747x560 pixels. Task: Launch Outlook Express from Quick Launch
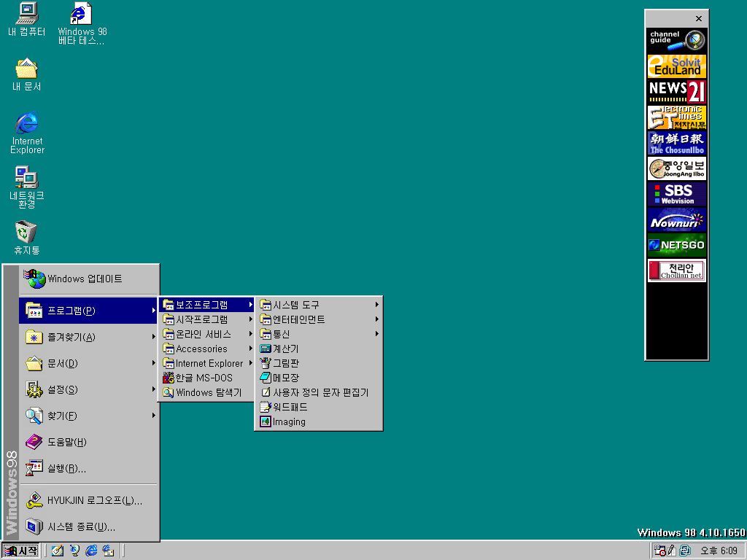108,551
